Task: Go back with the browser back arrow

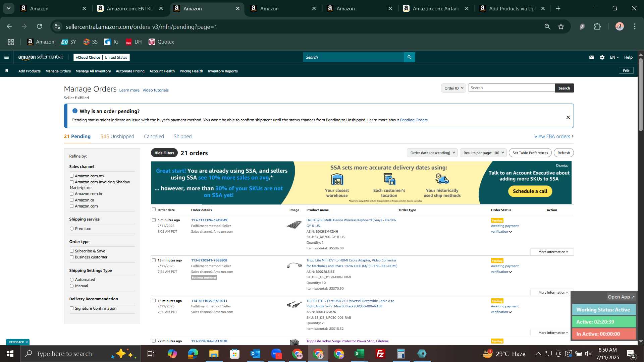Action: point(9,26)
